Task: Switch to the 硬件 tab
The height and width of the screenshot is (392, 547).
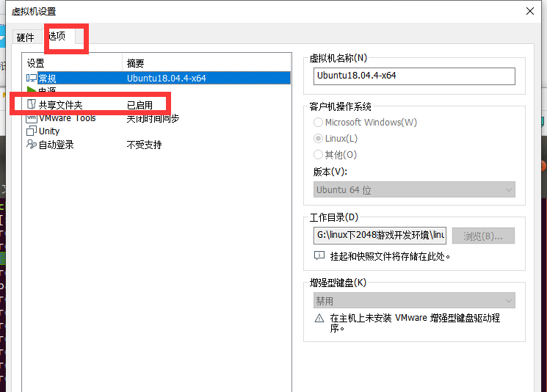Action: coord(26,37)
